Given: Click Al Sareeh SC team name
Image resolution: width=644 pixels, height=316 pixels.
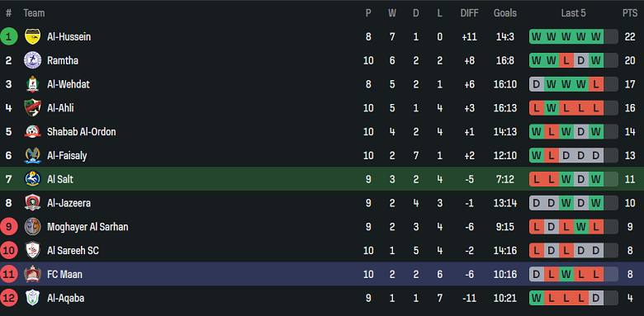Looking at the screenshot, I should (x=73, y=250).
